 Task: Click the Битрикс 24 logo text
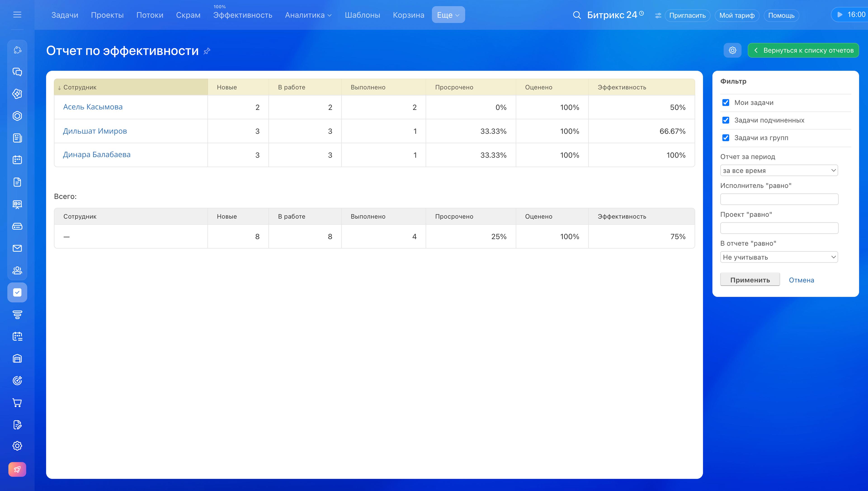(612, 15)
